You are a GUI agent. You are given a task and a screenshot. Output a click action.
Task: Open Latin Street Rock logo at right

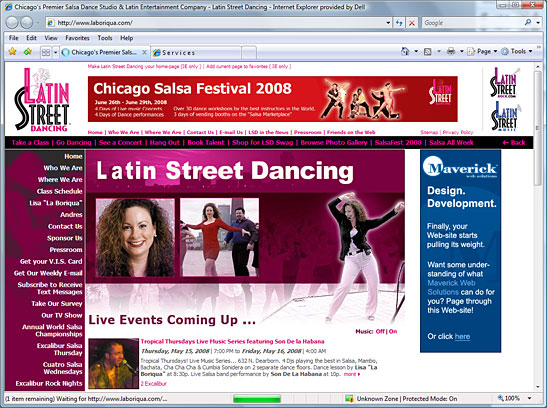(504, 83)
